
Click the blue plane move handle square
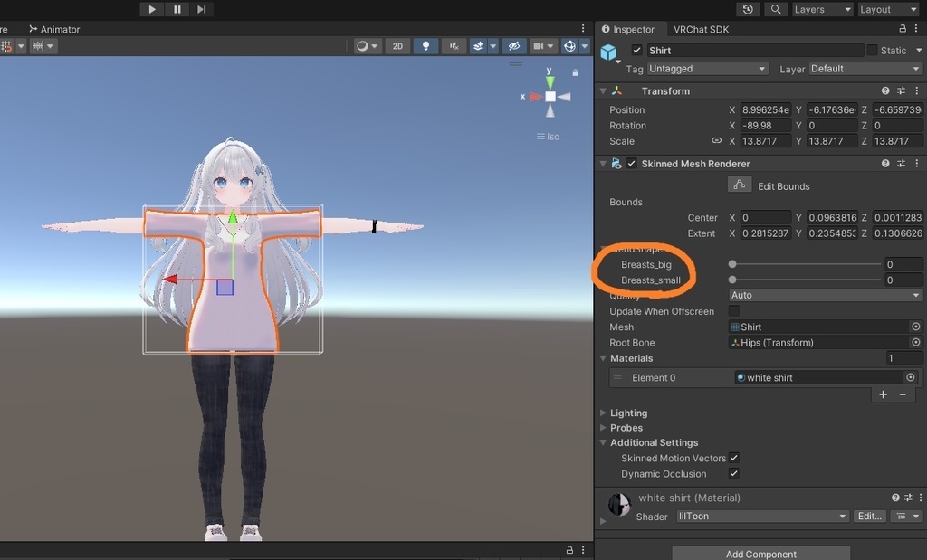[x=225, y=287]
